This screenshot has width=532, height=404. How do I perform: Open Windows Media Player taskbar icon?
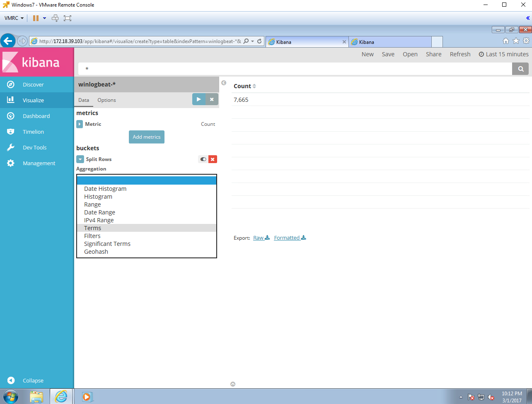87,397
